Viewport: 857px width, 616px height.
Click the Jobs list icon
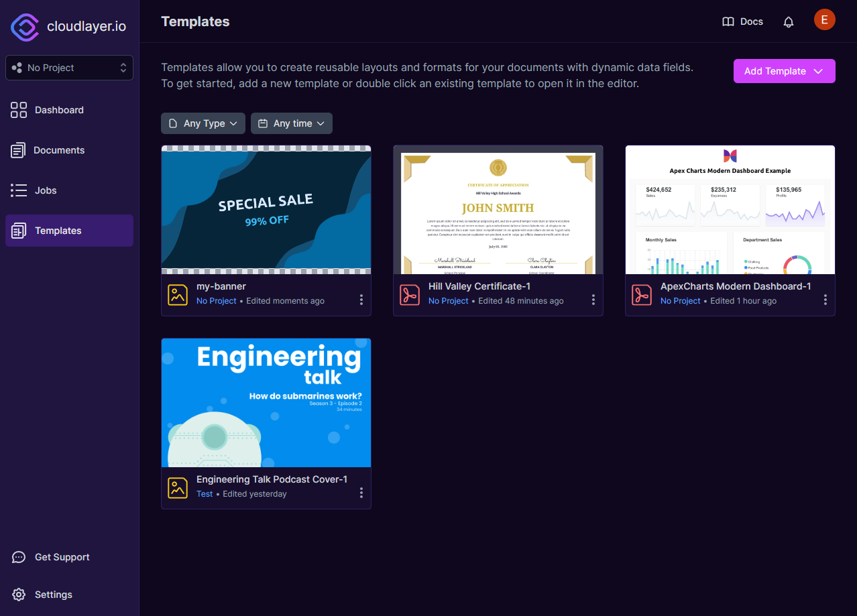pyautogui.click(x=19, y=190)
